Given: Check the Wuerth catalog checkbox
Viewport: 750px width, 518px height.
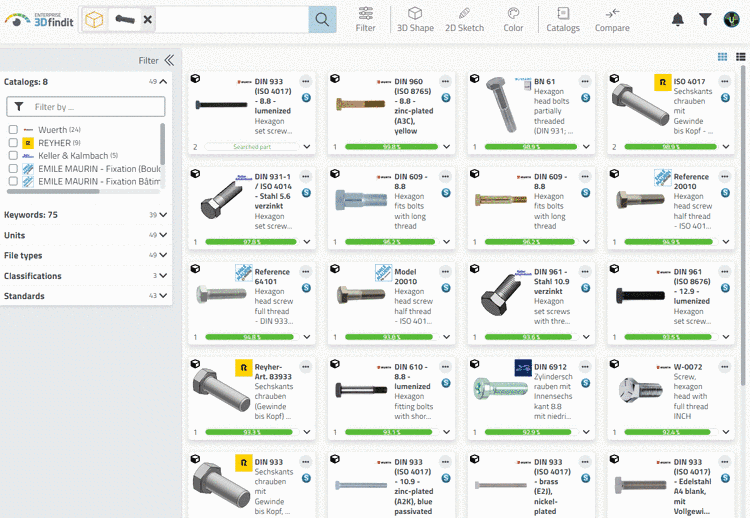Looking at the screenshot, I should pyautogui.click(x=13, y=130).
